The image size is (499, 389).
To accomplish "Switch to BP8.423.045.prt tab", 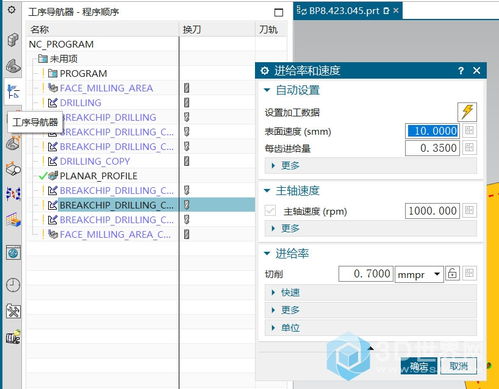I will pos(343,11).
